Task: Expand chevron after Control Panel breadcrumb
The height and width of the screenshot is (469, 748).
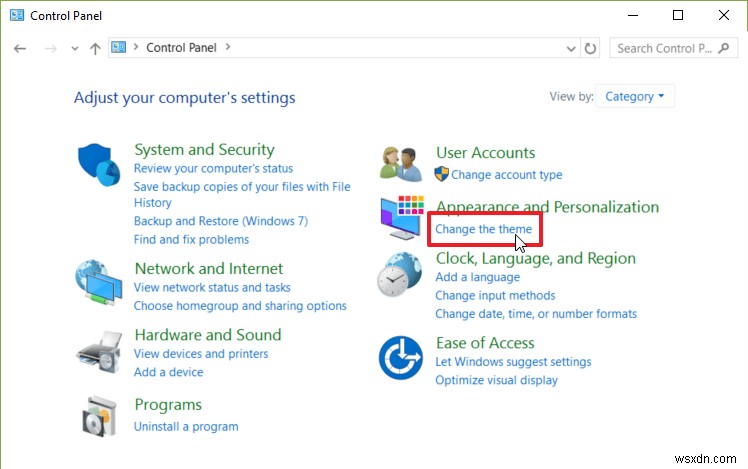Action: click(228, 47)
